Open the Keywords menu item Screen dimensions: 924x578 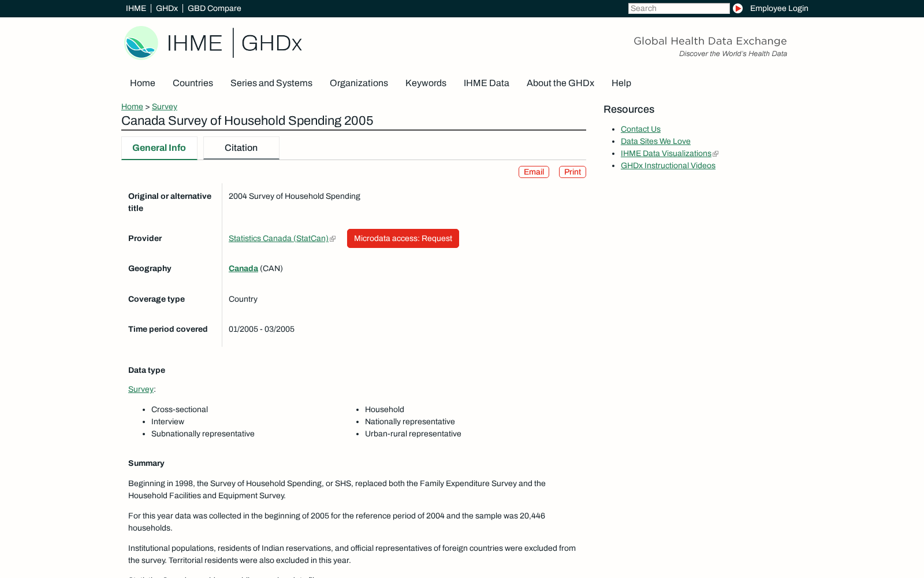426,83
